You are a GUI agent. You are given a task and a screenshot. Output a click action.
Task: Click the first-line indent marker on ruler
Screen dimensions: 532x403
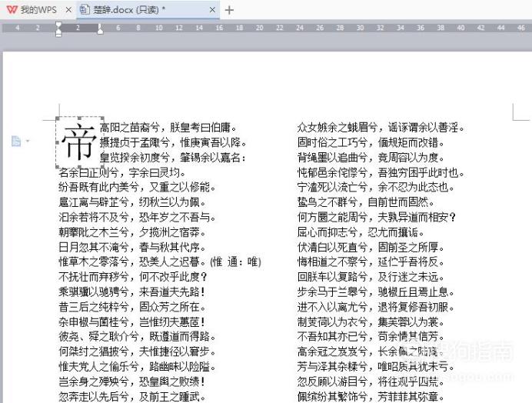58,25
